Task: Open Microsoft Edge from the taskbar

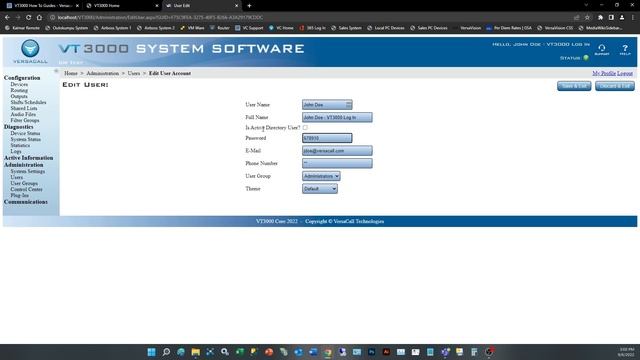Action: [181, 352]
